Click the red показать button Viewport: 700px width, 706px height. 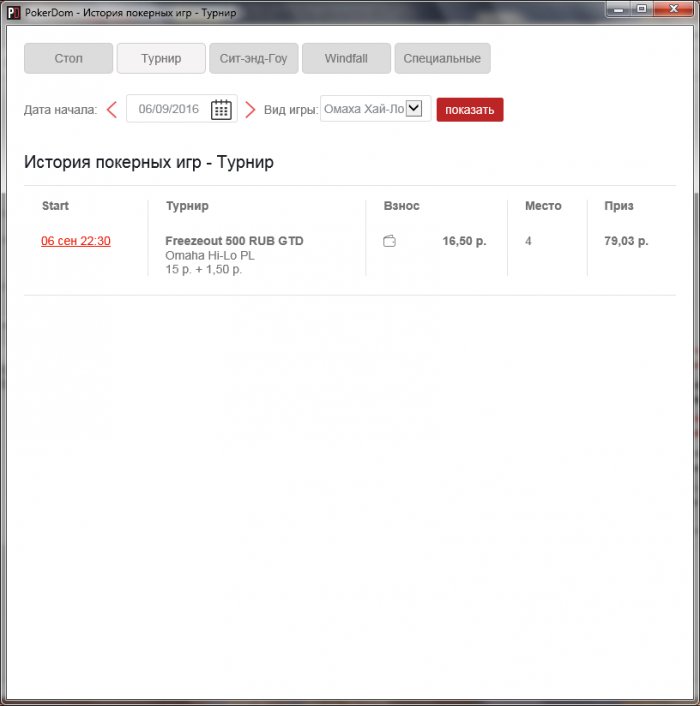pos(470,110)
